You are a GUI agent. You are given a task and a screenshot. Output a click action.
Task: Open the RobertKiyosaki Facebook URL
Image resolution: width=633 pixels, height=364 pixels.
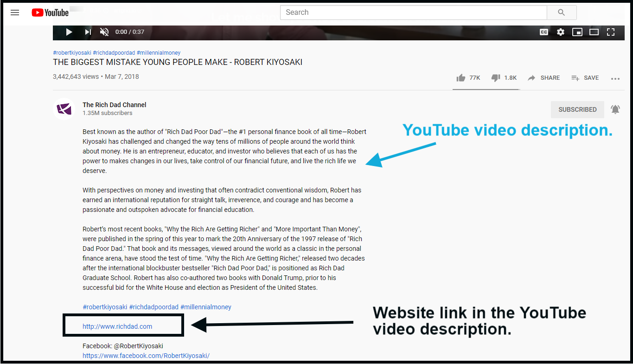pos(146,356)
